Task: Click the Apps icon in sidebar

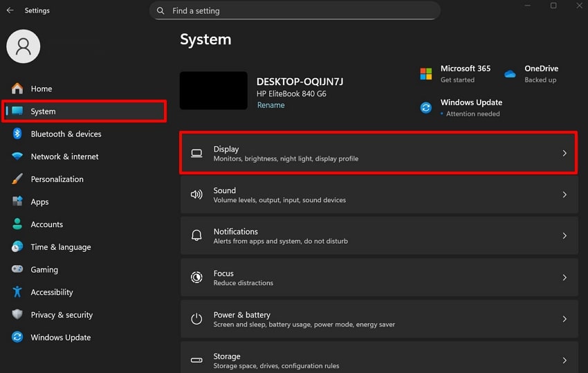Action: coord(17,201)
